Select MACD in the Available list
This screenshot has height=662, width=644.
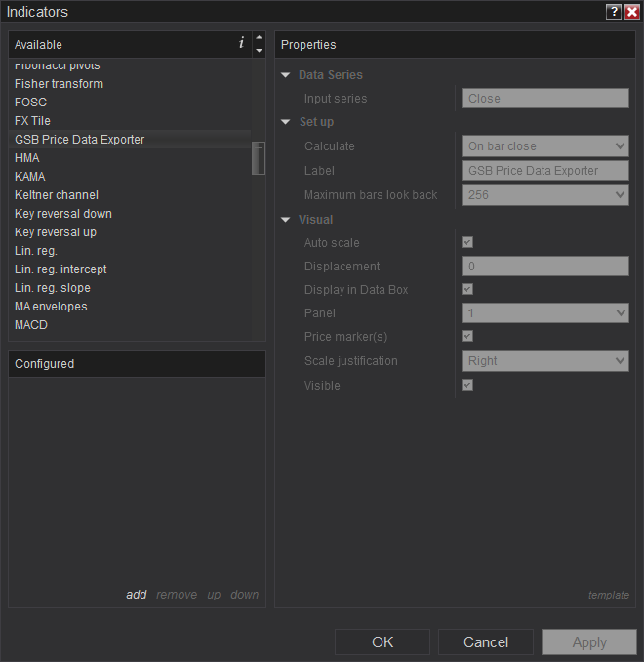point(31,325)
